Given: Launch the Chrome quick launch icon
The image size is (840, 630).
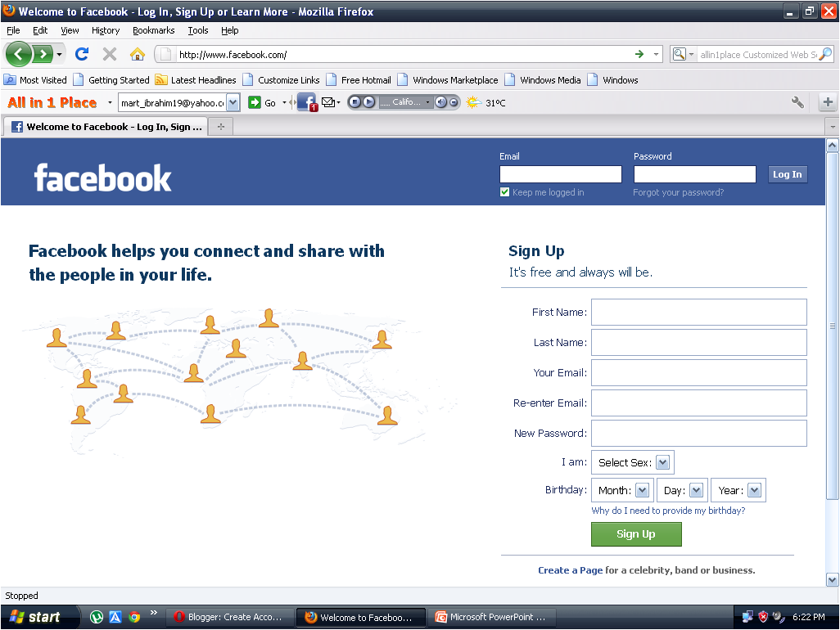Looking at the screenshot, I should click(134, 617).
